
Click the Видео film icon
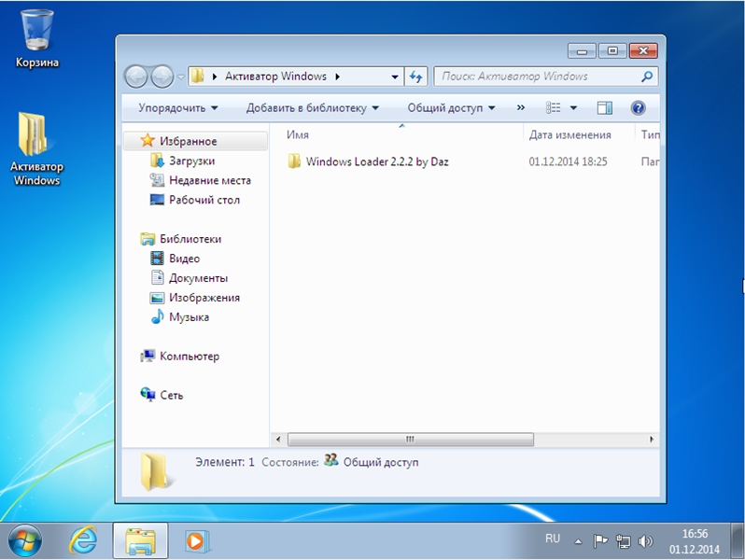(x=157, y=258)
